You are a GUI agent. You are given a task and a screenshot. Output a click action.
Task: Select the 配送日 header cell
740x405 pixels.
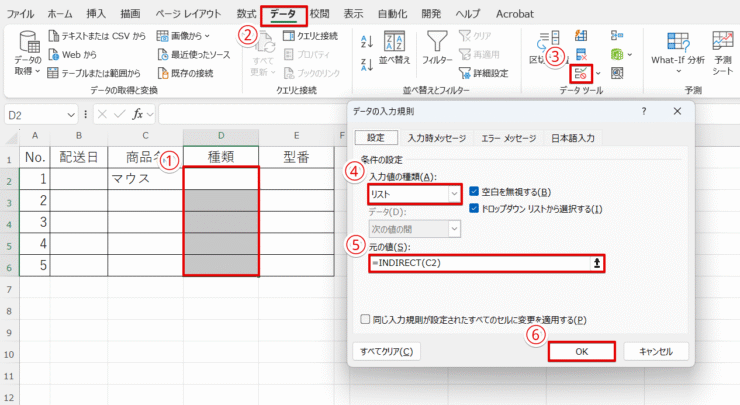pyautogui.click(x=79, y=157)
